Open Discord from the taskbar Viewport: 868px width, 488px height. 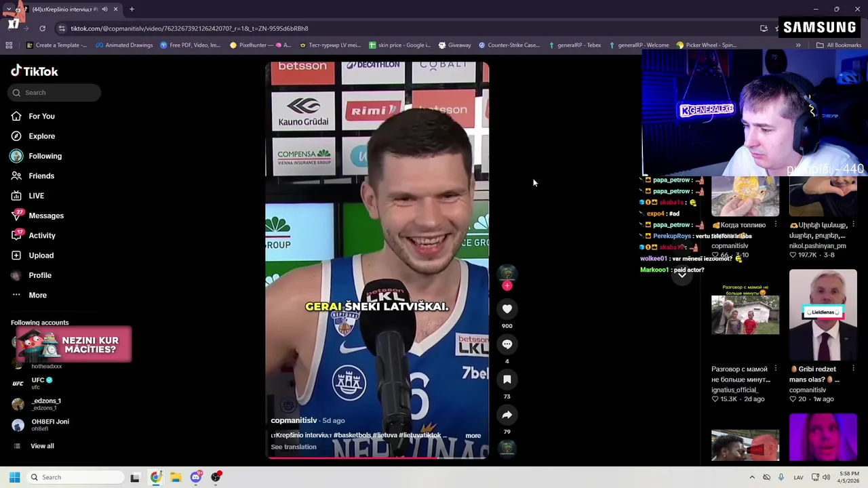click(x=196, y=477)
